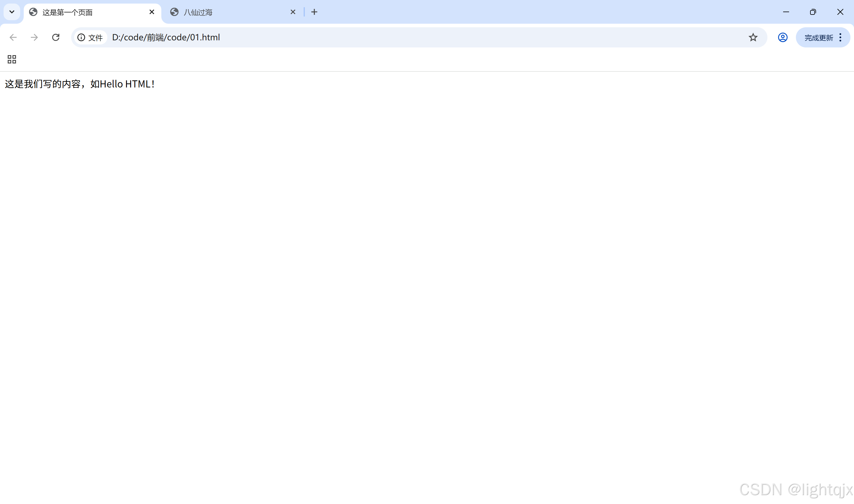Close the 八仙过海 tab

click(x=293, y=12)
